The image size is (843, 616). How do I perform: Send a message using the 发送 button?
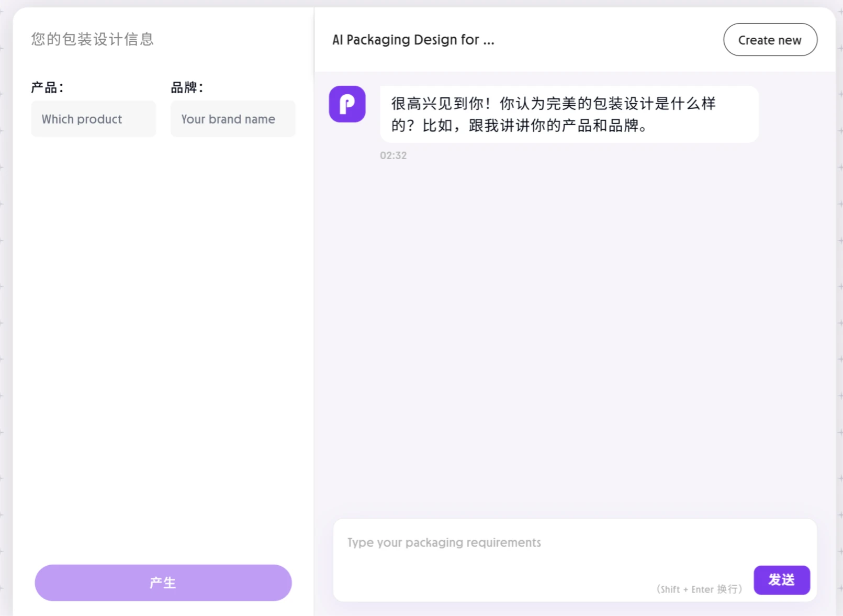[x=782, y=580]
